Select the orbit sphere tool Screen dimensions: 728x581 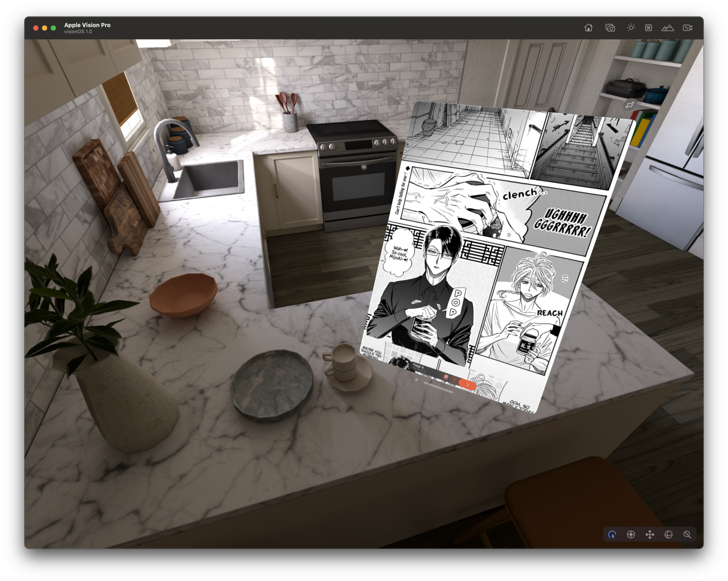pos(668,534)
